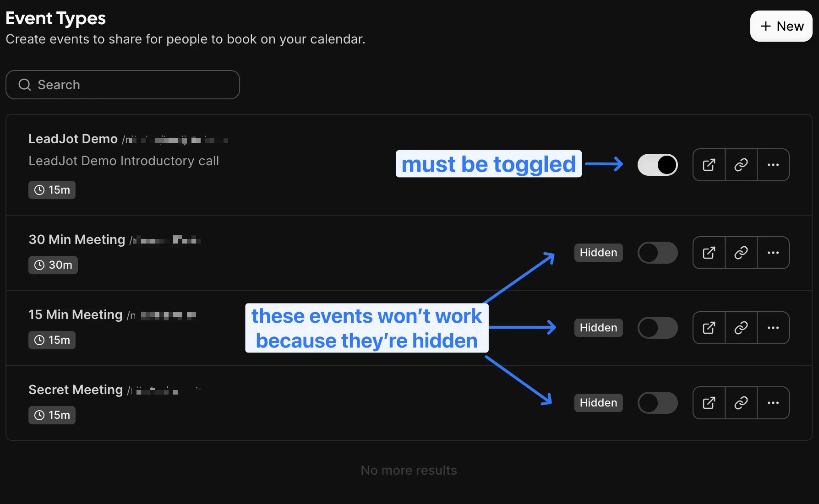The height and width of the screenshot is (504, 819).
Task: Copy the 15 Min Meeting link
Action: tap(741, 327)
